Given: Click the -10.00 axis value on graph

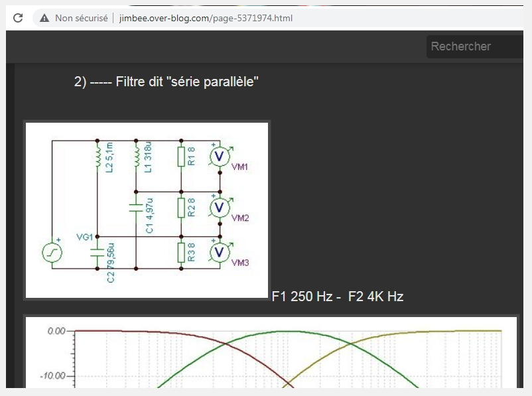Looking at the screenshot, I should (52, 376).
